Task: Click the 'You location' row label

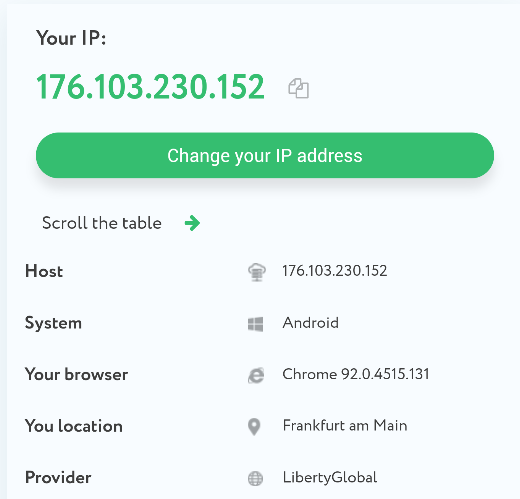Action: click(74, 426)
